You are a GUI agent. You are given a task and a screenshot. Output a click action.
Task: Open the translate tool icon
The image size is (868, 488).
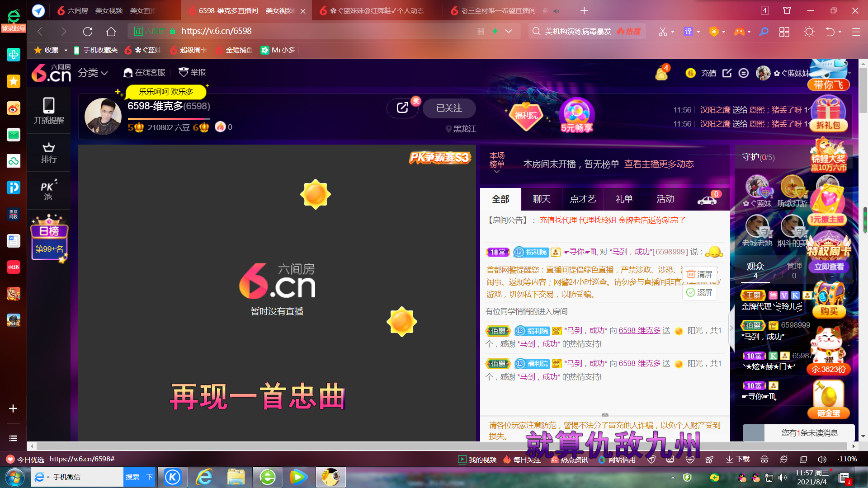click(x=688, y=31)
